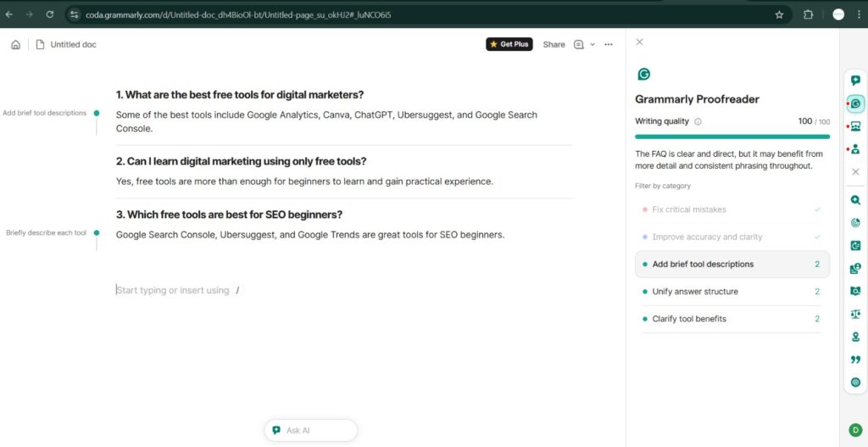
Task: Open site information icon in address bar
Action: pos(75,15)
